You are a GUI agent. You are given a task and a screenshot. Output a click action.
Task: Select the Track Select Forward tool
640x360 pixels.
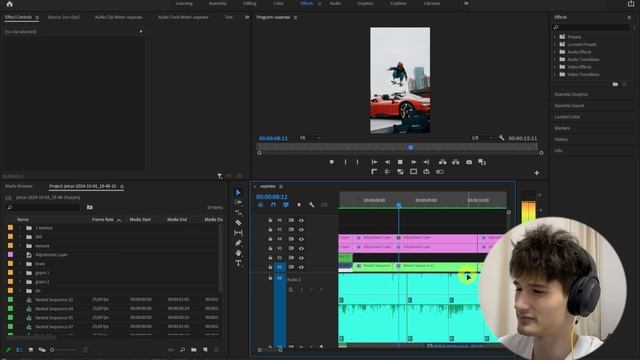tap(238, 202)
